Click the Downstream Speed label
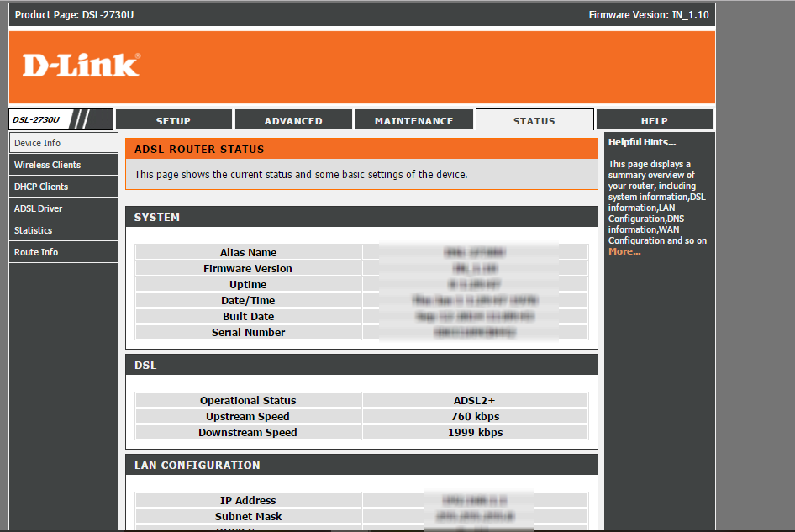Screen dimensions: 795x532 [248, 433]
